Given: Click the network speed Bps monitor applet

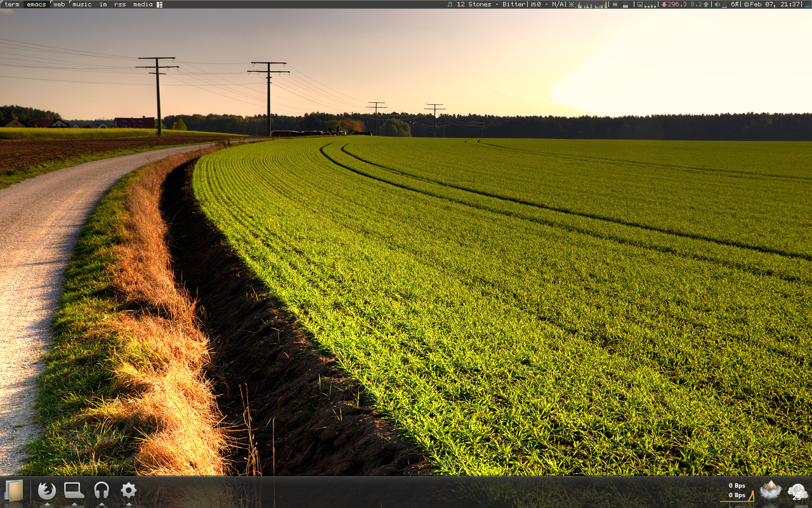Looking at the screenshot, I should [737, 492].
